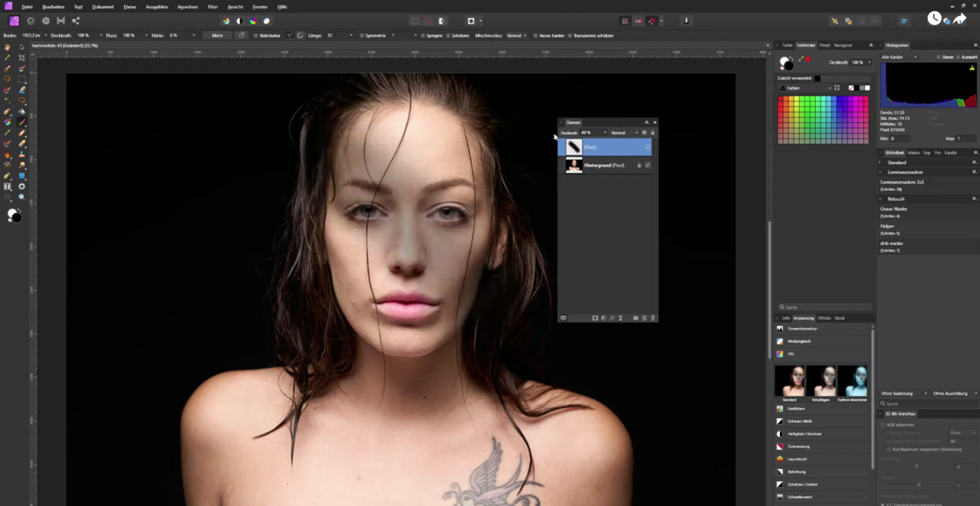Open the Normal blend mode dropdown
The width and height of the screenshot is (980, 506).
624,133
